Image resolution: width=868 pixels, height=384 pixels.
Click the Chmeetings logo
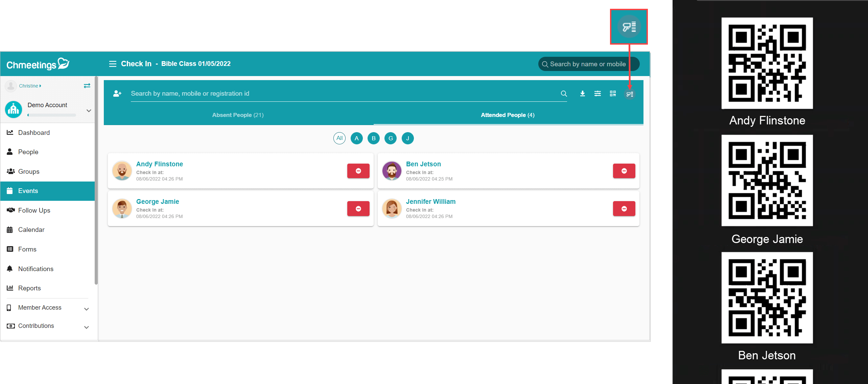click(38, 64)
